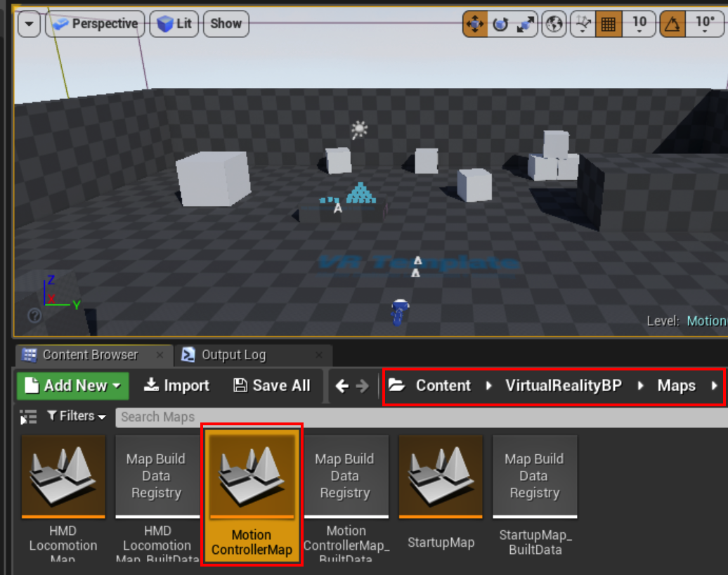Toggle grid snapping on or off
728x575 pixels.
click(x=609, y=23)
